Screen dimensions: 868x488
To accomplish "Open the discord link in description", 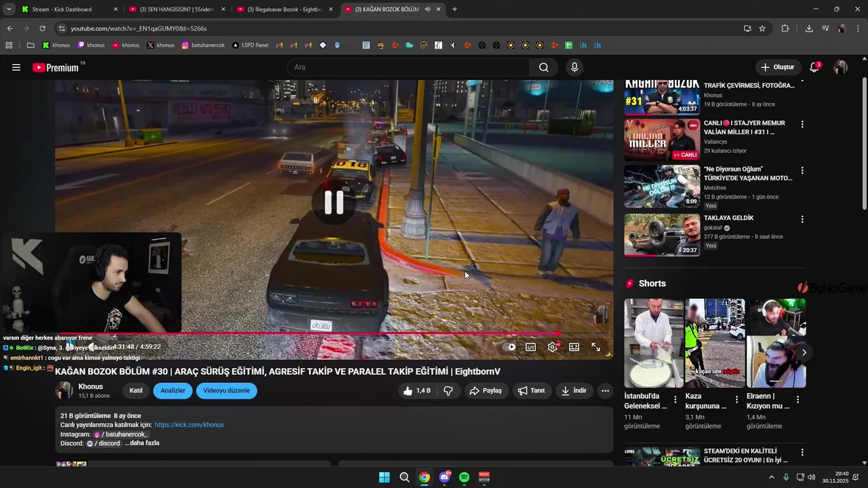I will point(103,443).
